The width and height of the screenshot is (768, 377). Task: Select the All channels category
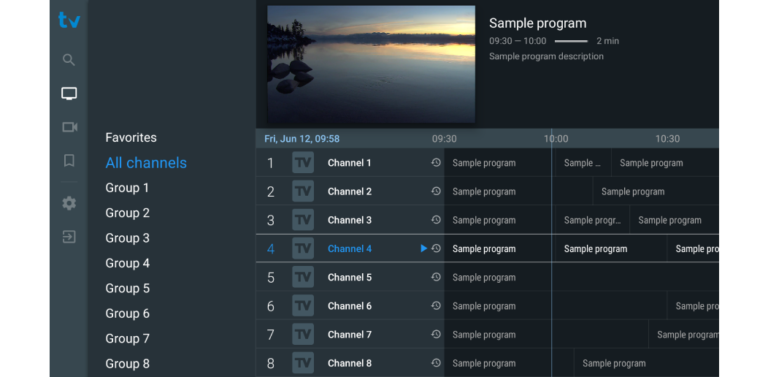pos(146,163)
